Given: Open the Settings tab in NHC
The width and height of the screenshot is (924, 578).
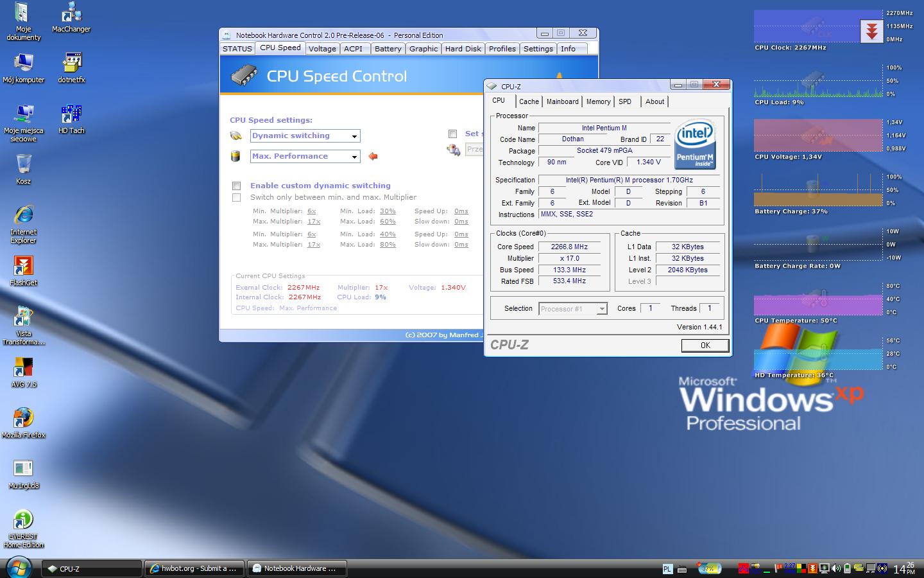Looking at the screenshot, I should 538,49.
